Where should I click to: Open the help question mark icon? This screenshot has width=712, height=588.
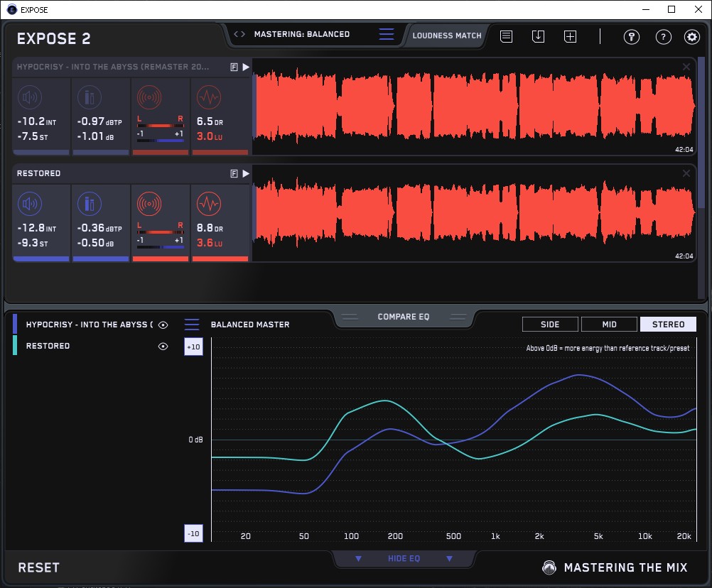coord(663,37)
